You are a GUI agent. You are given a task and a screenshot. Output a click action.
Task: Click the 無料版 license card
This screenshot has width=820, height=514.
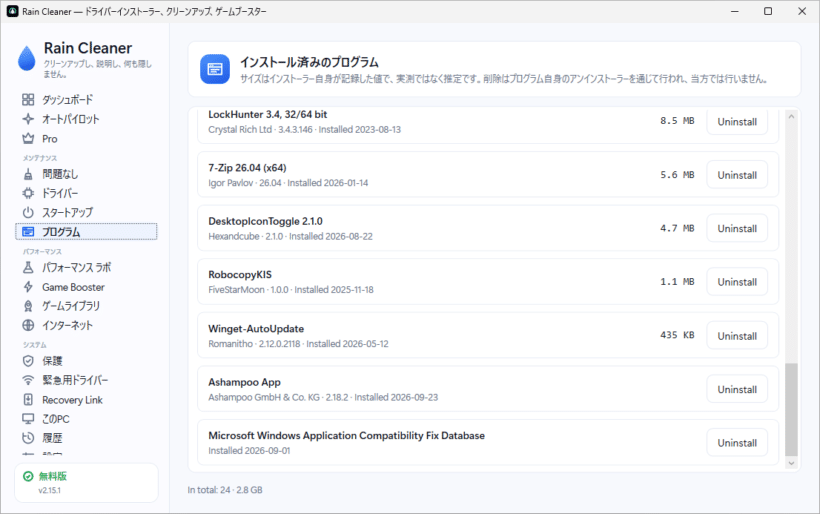pos(86,483)
